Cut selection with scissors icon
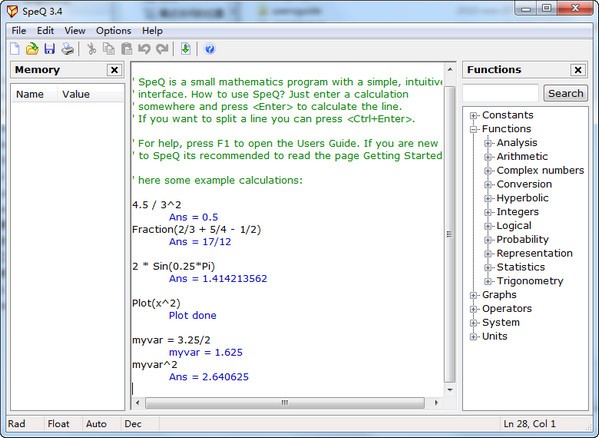This screenshot has height=438, width=599. [92, 49]
